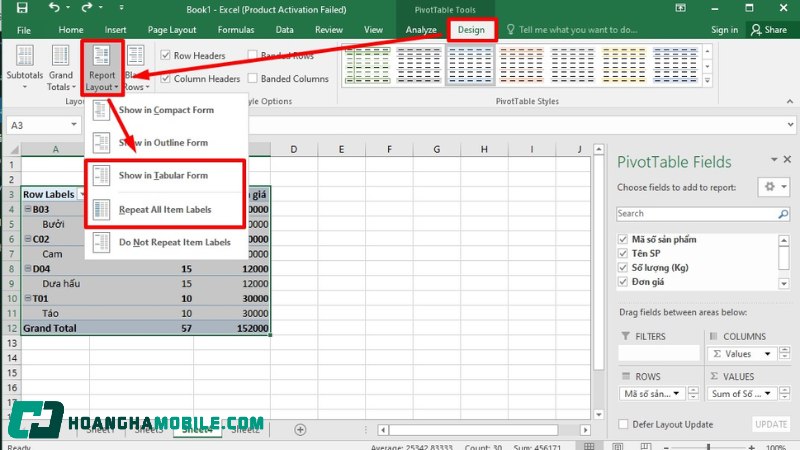This screenshot has width=800, height=450.
Task: Open the Report Layout menu
Action: tap(102, 67)
